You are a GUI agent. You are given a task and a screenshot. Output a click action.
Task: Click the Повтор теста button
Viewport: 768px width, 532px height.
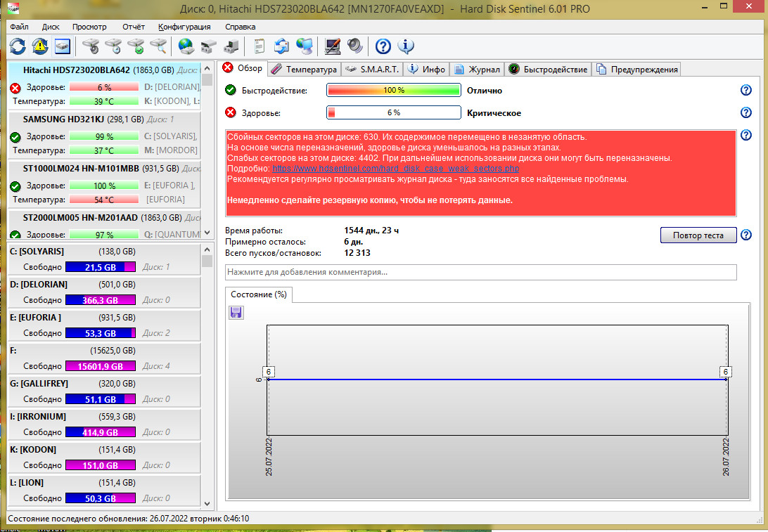click(698, 235)
